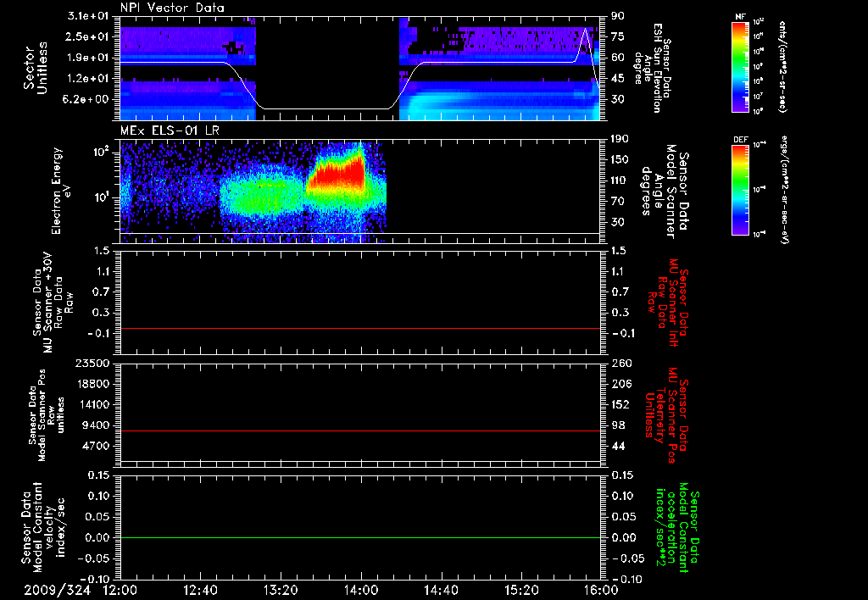
Task: Click the "Electron Energy eV" axis label
Action: point(60,191)
